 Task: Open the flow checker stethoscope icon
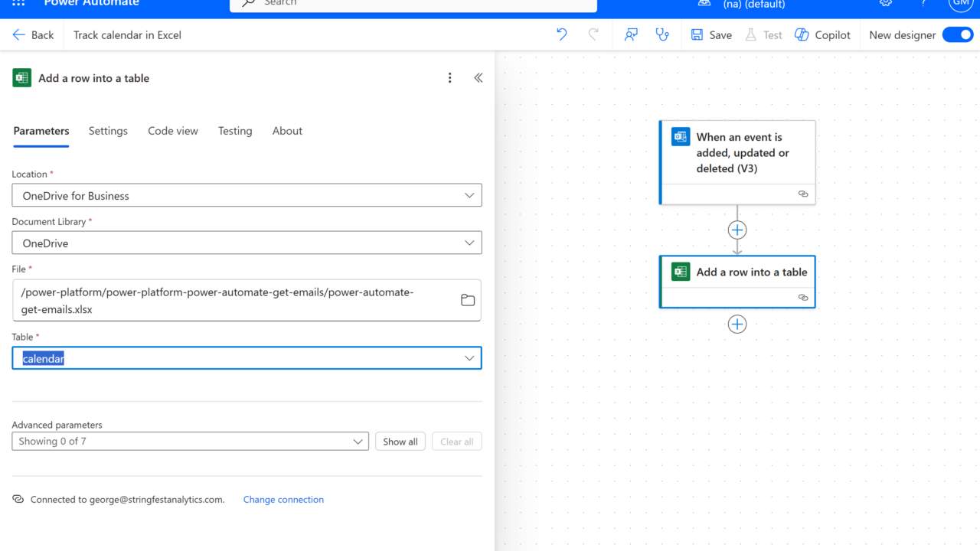662,34
